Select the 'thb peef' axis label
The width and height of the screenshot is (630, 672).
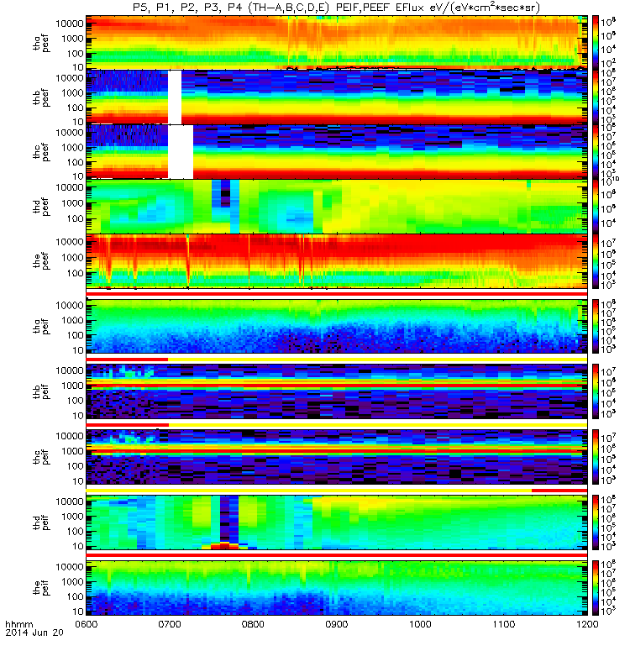point(41,97)
